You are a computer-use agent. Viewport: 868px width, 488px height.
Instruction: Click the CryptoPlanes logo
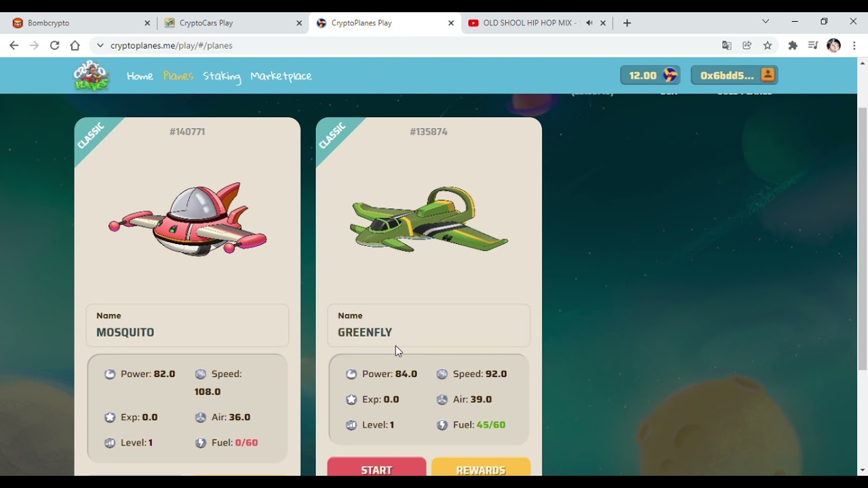click(91, 75)
